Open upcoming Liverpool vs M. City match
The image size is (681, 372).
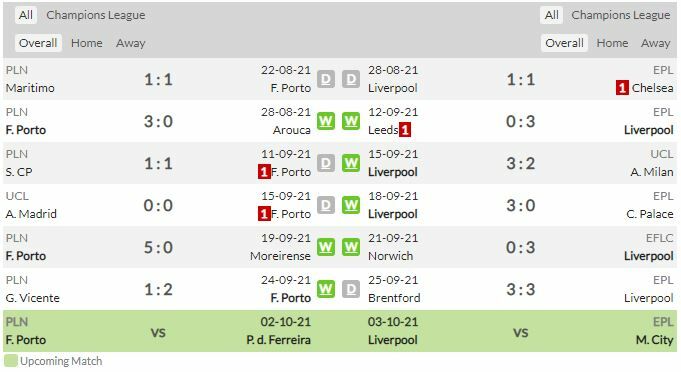[521, 331]
